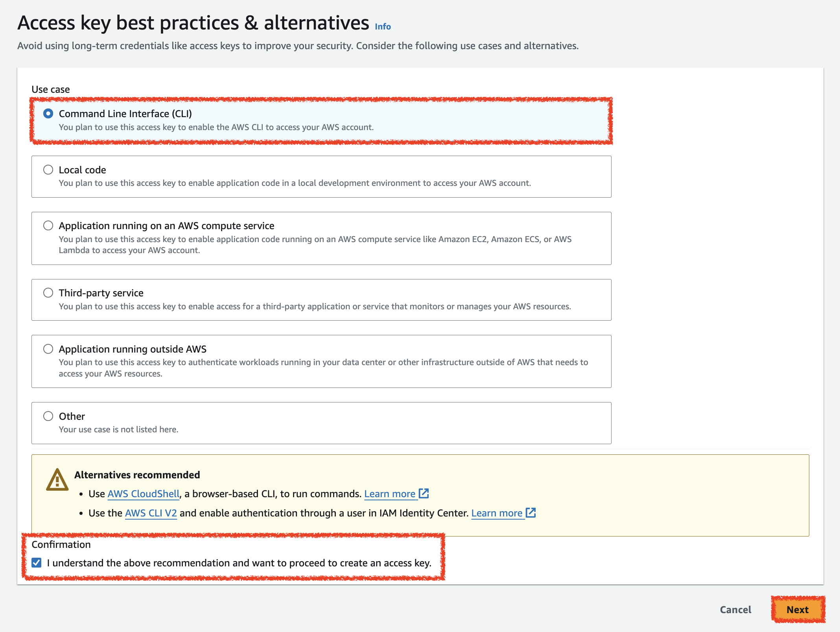The width and height of the screenshot is (840, 632).
Task: Click the Cancel button
Action: (735, 610)
